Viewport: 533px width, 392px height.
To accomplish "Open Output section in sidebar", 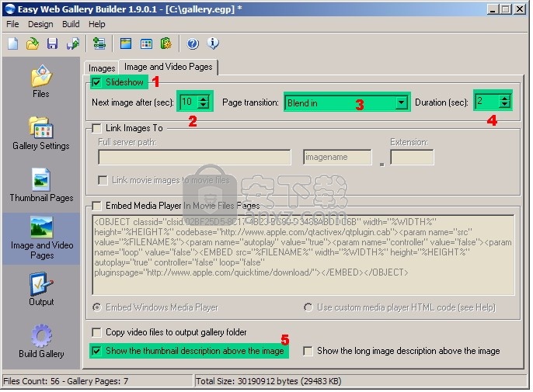I will (41, 289).
